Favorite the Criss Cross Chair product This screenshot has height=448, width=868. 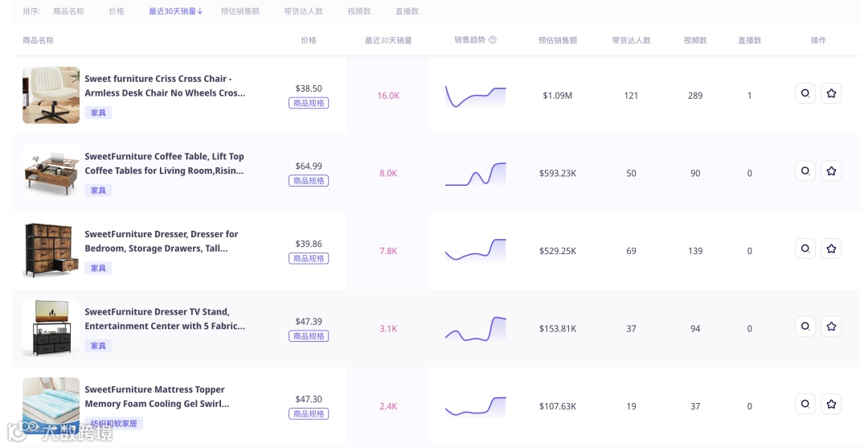(x=832, y=93)
